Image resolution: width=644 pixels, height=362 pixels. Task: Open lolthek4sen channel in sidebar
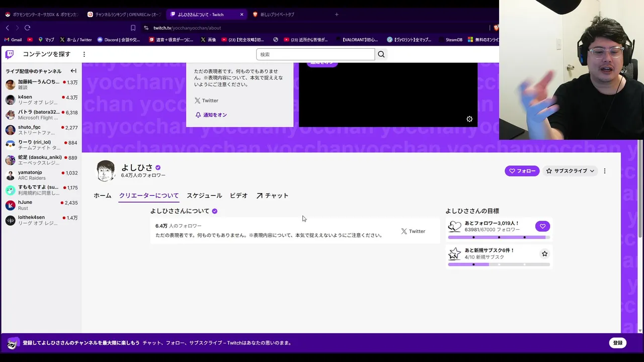pyautogui.click(x=41, y=220)
